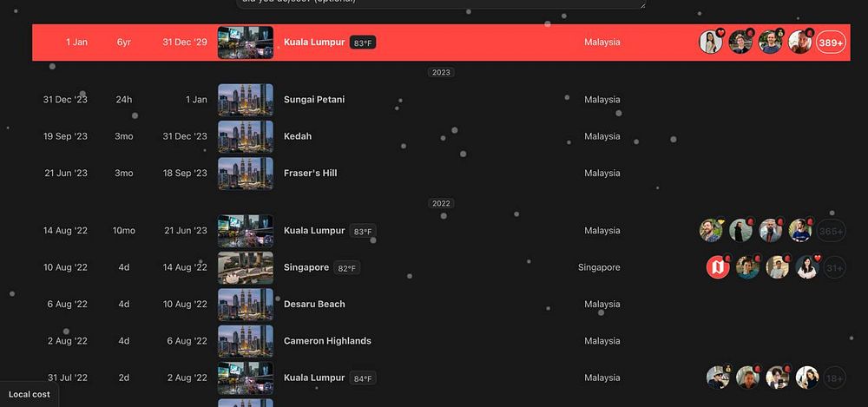Open the Kedah city link

[x=298, y=136]
